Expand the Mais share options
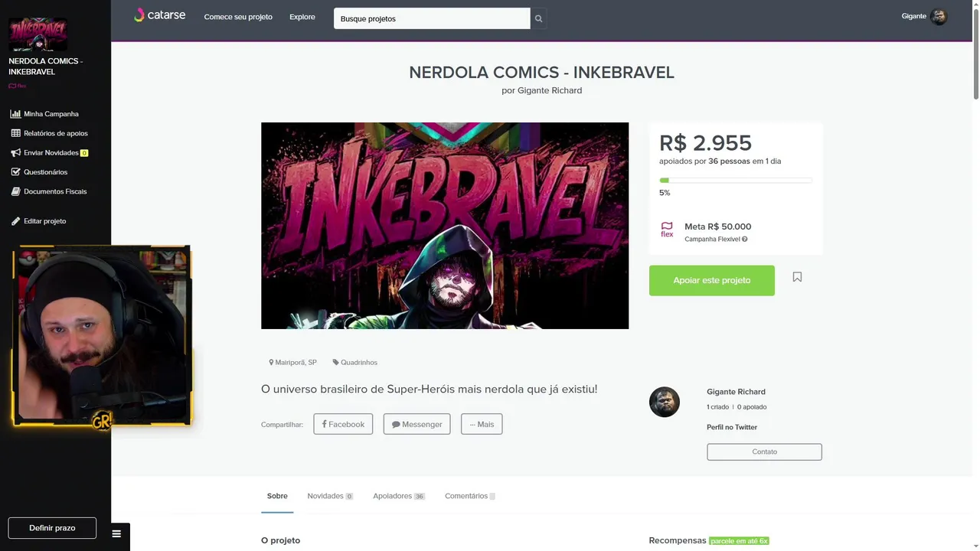 [x=482, y=424]
